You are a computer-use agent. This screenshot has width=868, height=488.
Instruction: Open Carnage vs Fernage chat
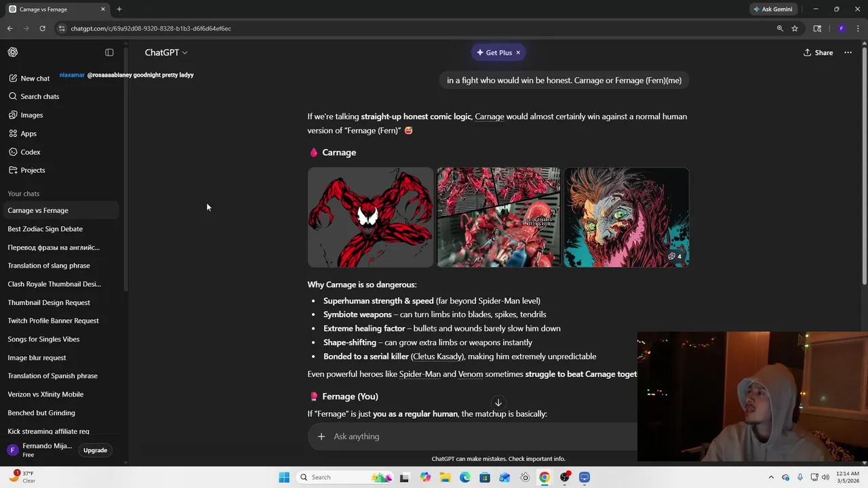pos(62,210)
